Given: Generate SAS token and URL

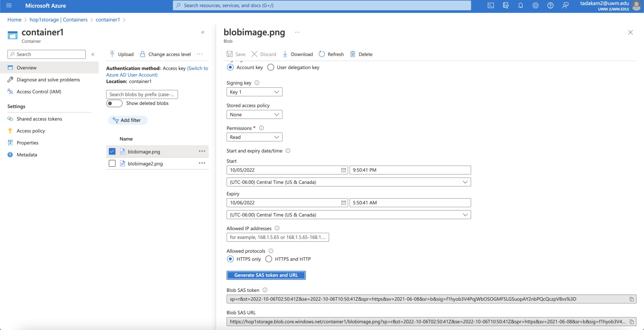Looking at the screenshot, I should (x=266, y=275).
